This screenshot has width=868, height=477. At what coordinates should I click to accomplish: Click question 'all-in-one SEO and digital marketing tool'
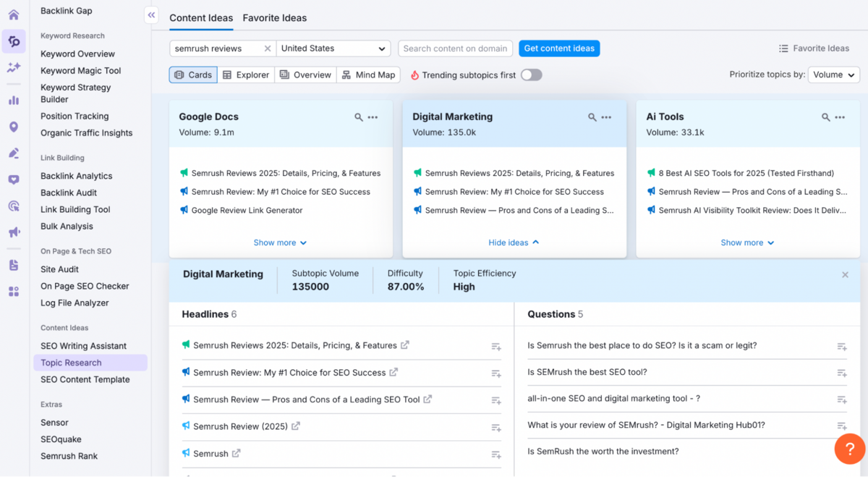point(614,399)
